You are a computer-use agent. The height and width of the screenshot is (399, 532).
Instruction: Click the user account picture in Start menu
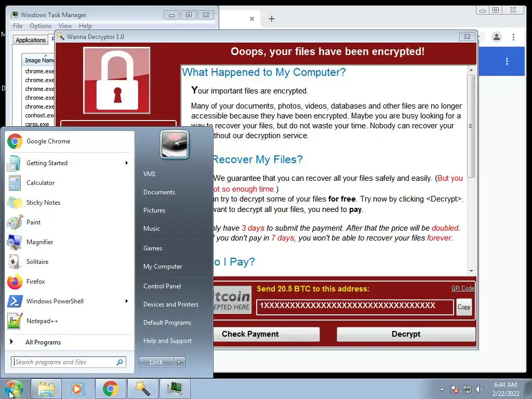click(175, 144)
